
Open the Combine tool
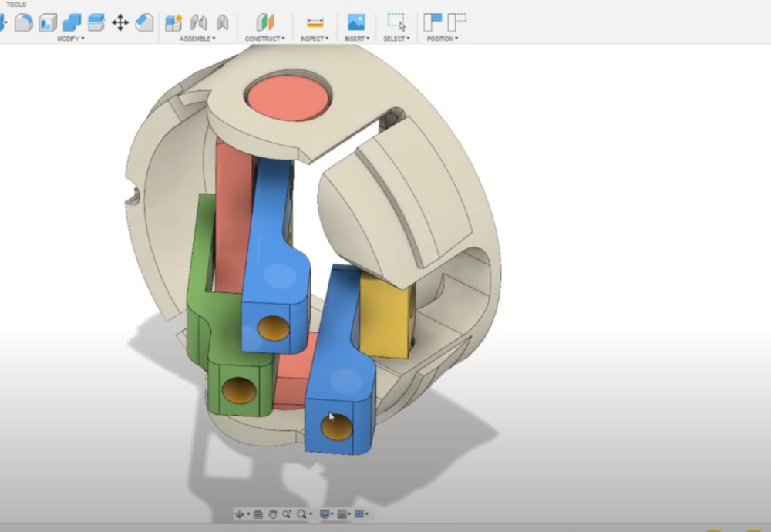coord(71,22)
